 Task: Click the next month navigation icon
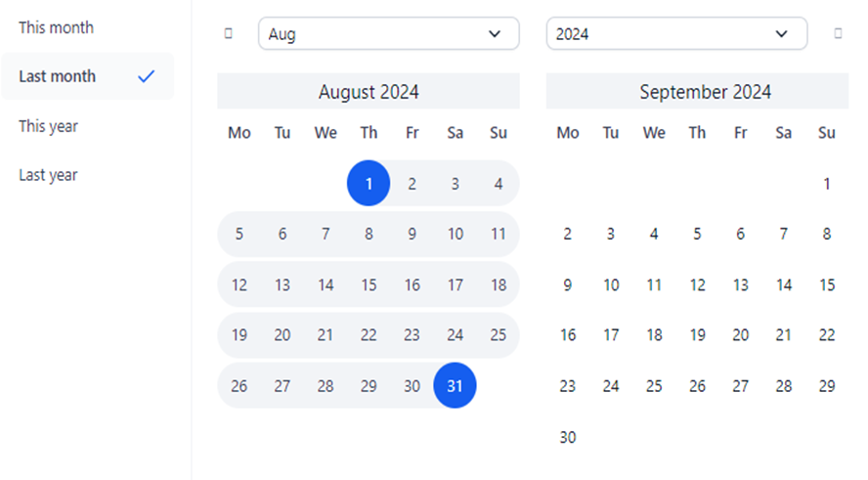click(838, 33)
